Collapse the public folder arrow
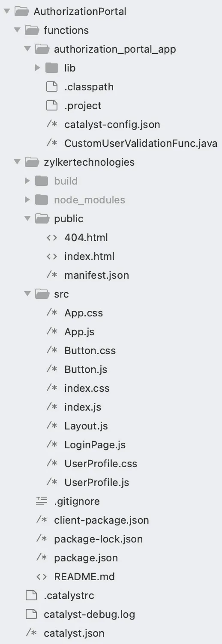 pos(27,218)
